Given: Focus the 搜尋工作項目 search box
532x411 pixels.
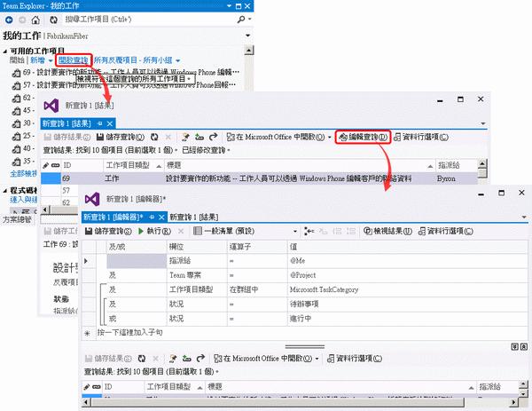Looking at the screenshot, I should [149, 20].
